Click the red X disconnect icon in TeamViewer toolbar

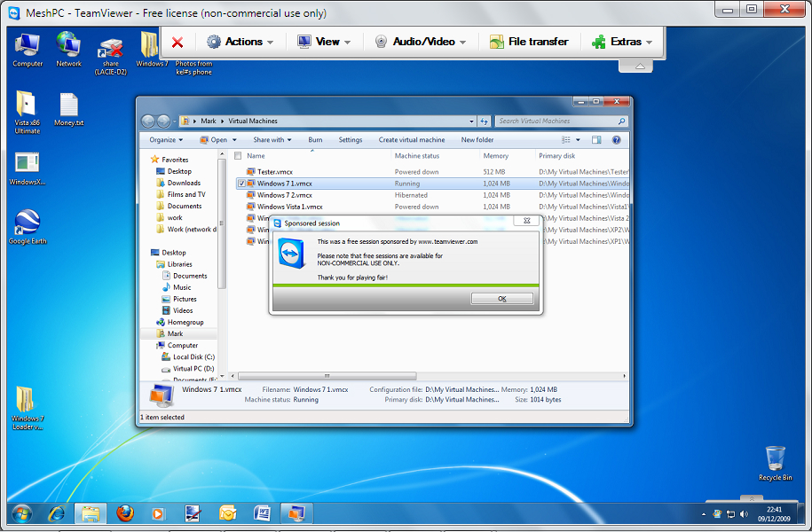click(x=177, y=42)
